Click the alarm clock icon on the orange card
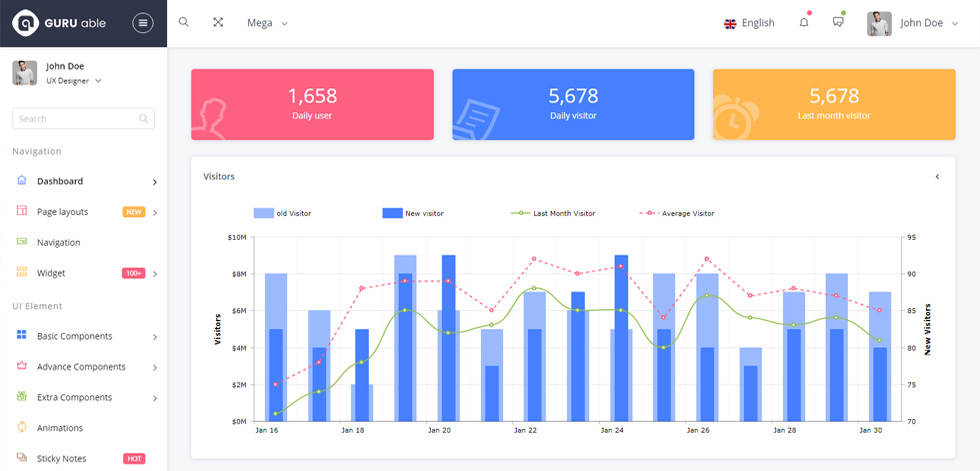 736,117
